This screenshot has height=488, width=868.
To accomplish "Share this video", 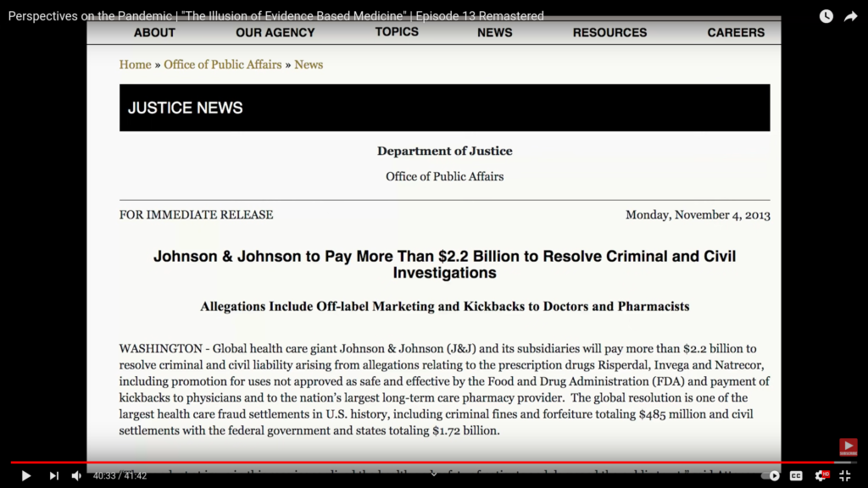I will pos(850,16).
